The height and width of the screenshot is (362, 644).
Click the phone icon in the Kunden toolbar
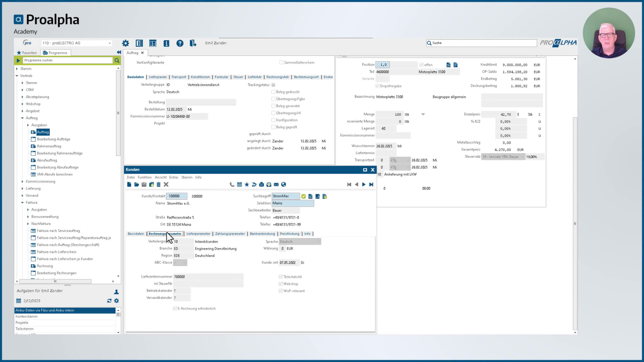pyautogui.click(x=232, y=184)
